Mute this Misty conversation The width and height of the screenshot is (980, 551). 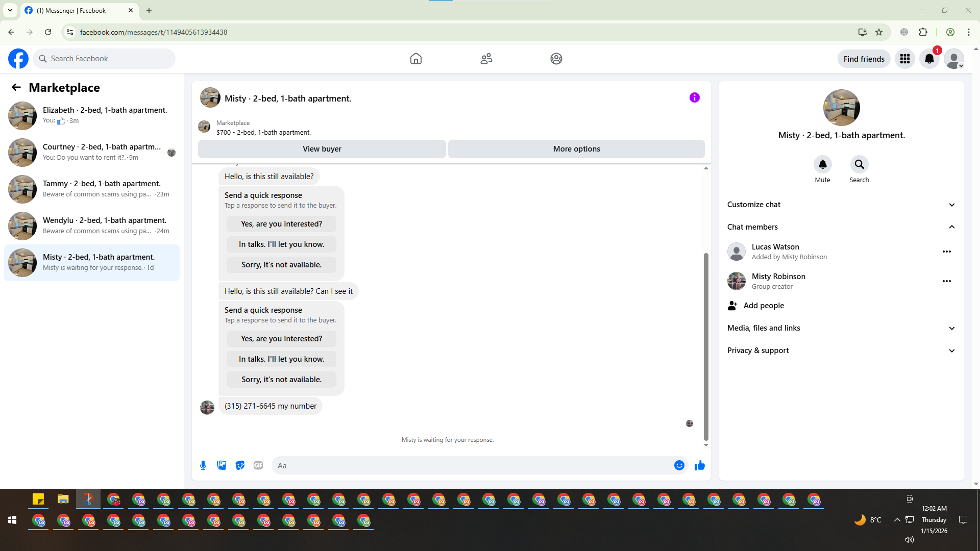coord(822,165)
